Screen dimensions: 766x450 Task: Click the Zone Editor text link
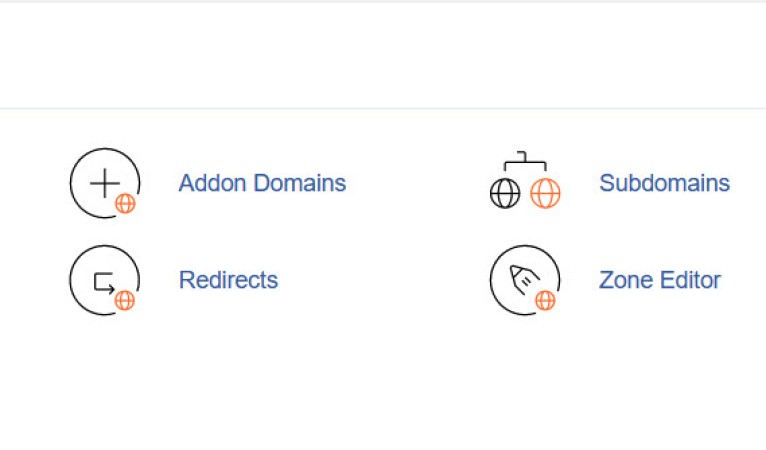[x=660, y=280]
